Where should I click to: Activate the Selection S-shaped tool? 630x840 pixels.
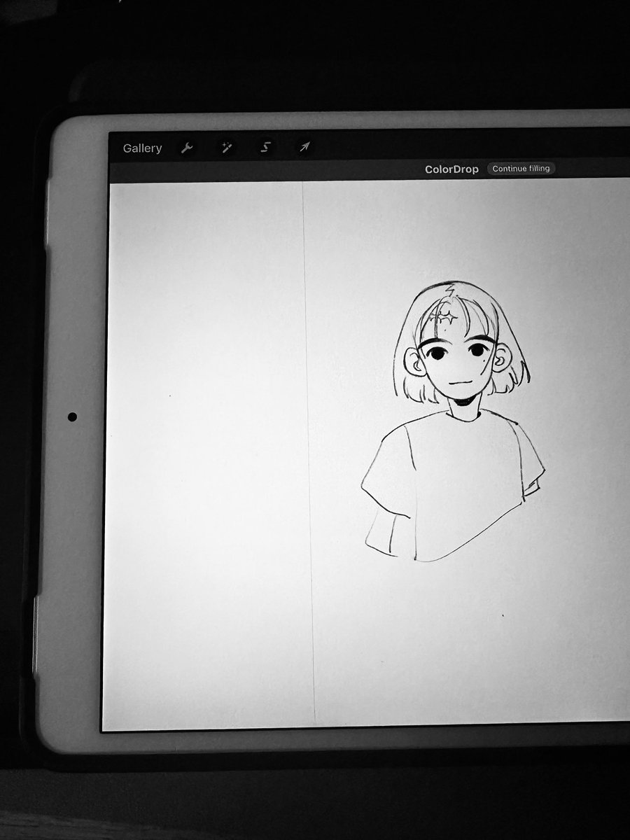pos(265,147)
